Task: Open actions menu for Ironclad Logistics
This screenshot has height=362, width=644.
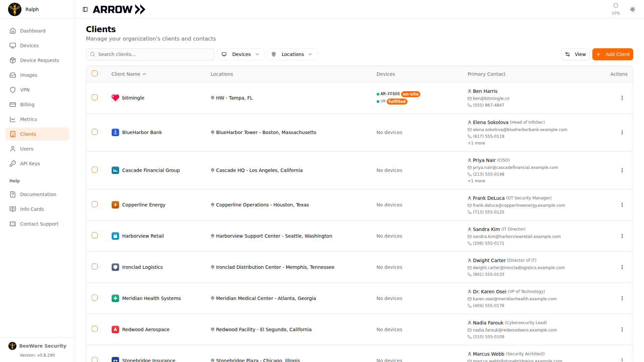Action: [622, 267]
